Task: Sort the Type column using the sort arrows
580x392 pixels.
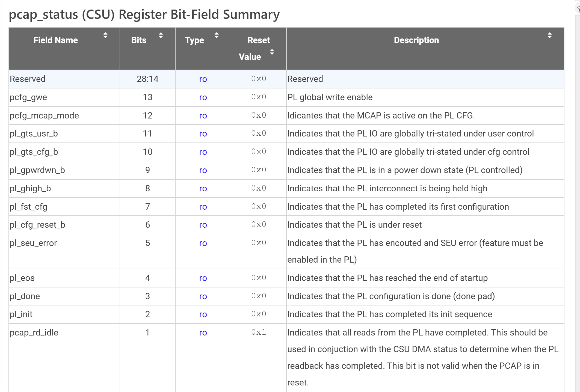Action: tap(217, 35)
